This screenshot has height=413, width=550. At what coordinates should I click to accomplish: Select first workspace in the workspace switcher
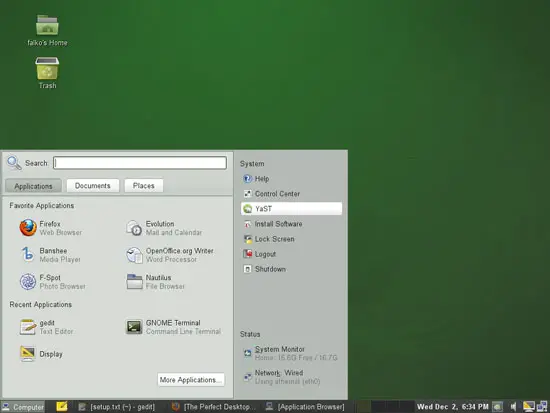pyautogui.click(x=363, y=407)
